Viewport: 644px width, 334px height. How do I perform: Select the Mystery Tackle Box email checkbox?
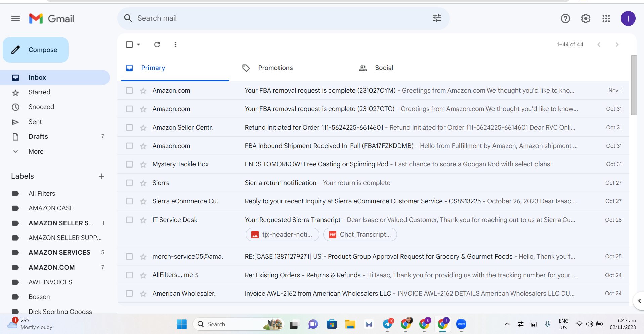[x=129, y=164]
